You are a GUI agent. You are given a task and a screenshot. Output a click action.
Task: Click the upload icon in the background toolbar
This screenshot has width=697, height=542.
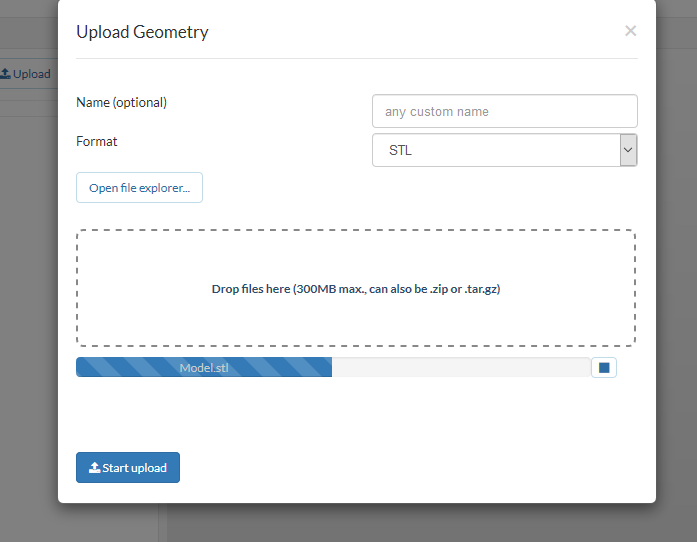6,74
